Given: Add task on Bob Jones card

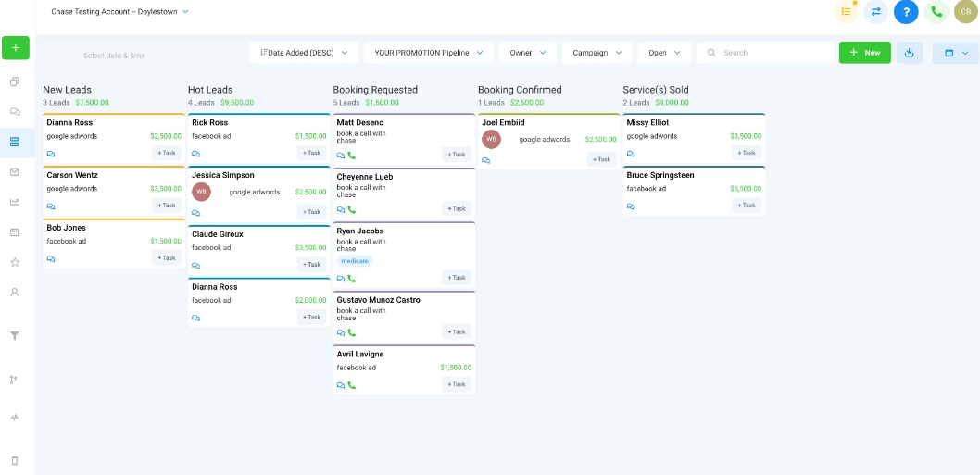Looking at the screenshot, I should pyautogui.click(x=166, y=257).
